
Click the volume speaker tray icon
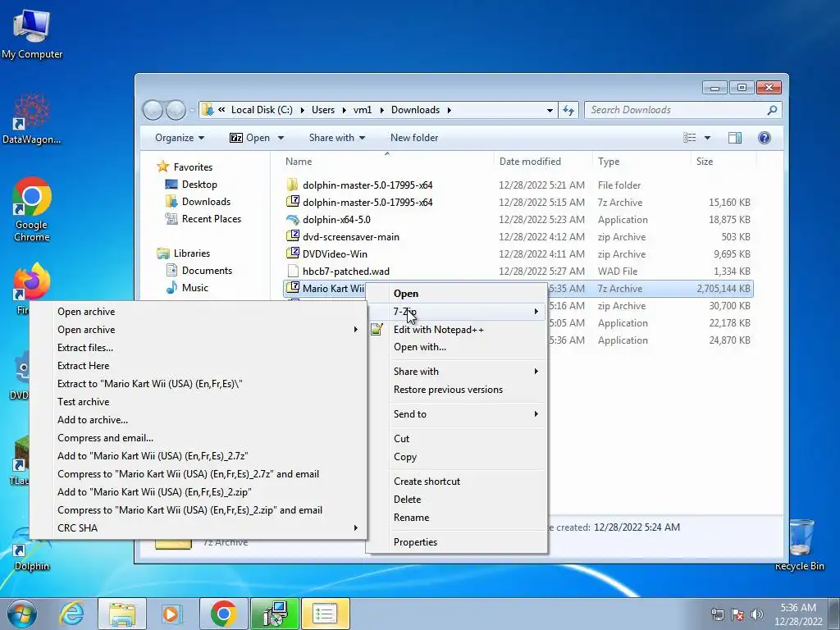pos(756,614)
